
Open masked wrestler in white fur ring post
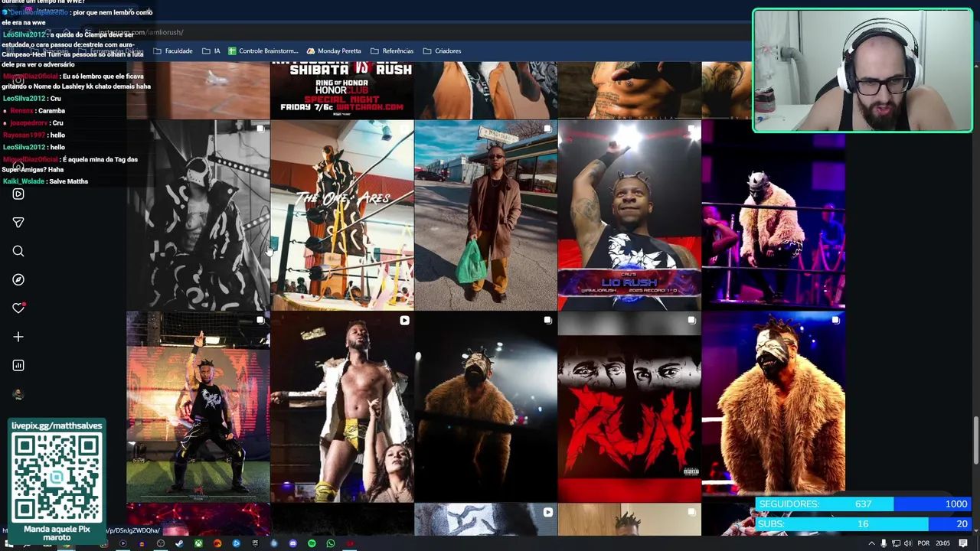click(773, 215)
